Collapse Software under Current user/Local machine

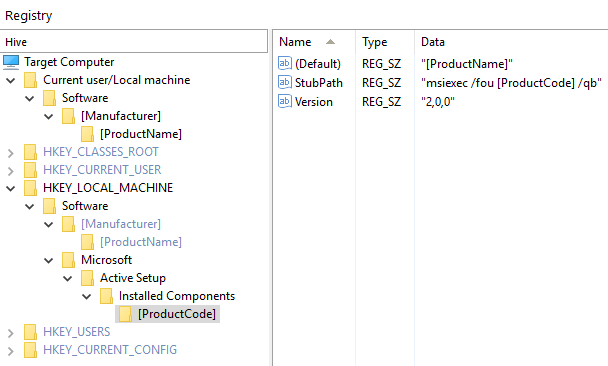[x=30, y=98]
